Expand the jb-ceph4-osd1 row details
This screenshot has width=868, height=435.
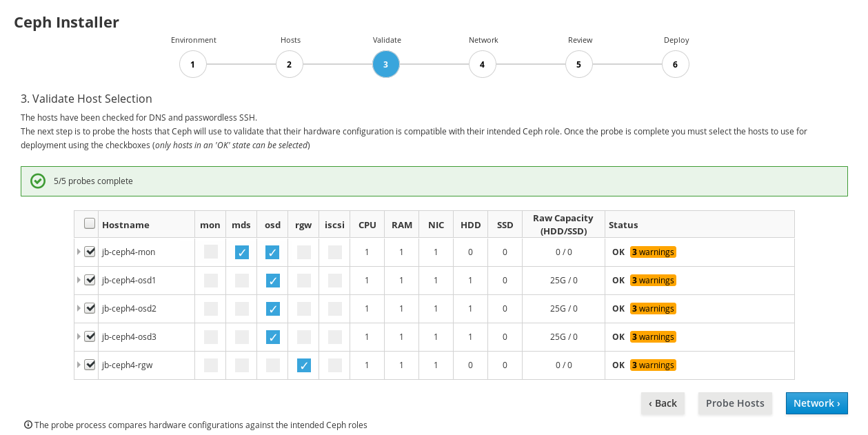pyautogui.click(x=79, y=280)
